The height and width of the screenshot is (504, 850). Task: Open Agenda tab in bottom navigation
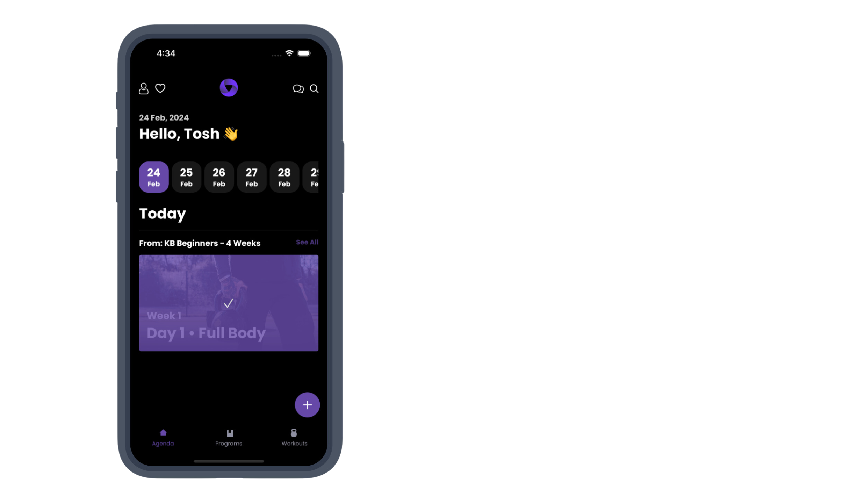tap(163, 437)
